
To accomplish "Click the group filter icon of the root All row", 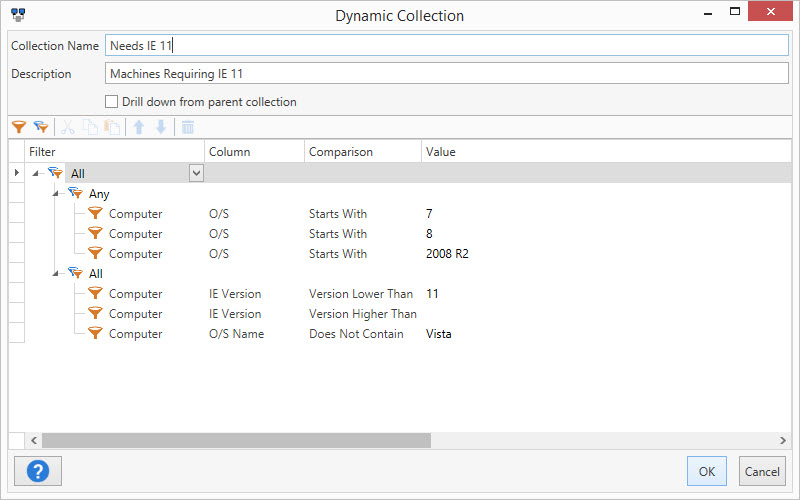I will (x=55, y=173).
